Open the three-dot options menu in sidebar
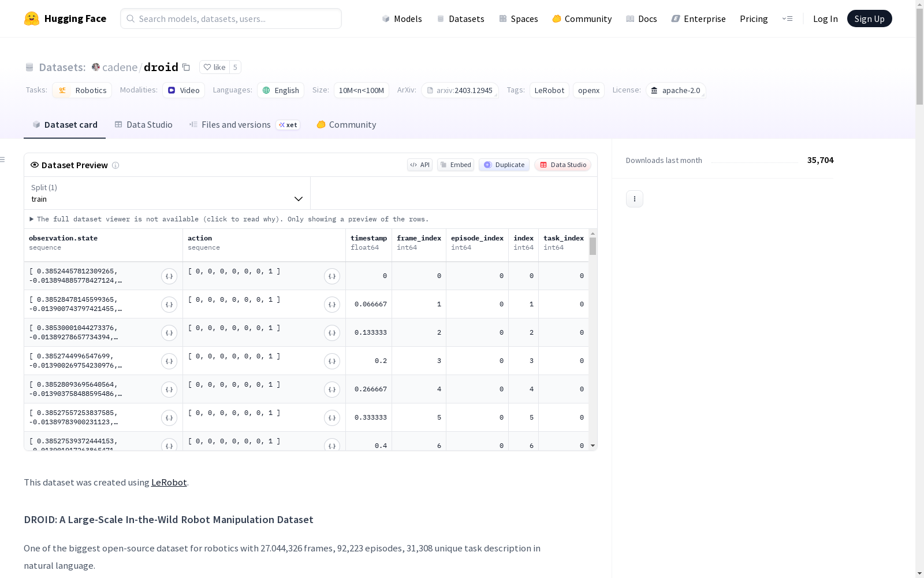 click(x=635, y=199)
